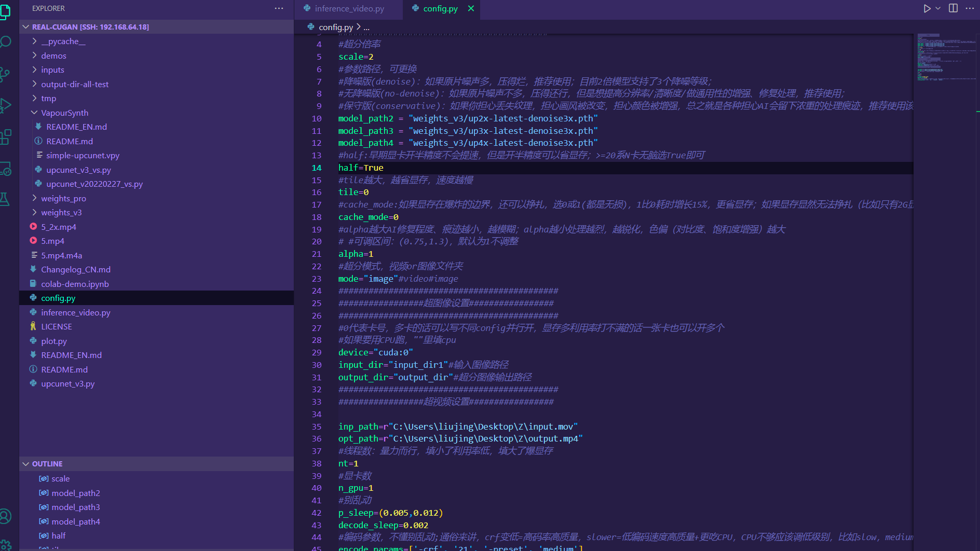Click the mode="image" code line

coord(398,279)
